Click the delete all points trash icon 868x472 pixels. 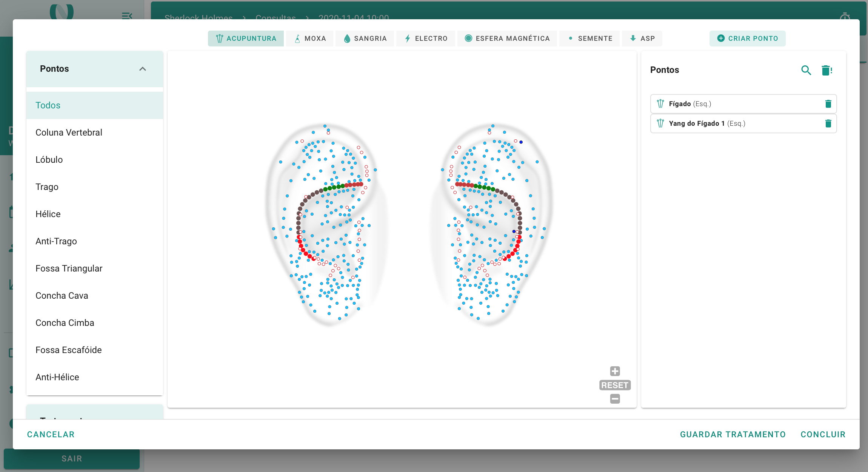[826, 70]
